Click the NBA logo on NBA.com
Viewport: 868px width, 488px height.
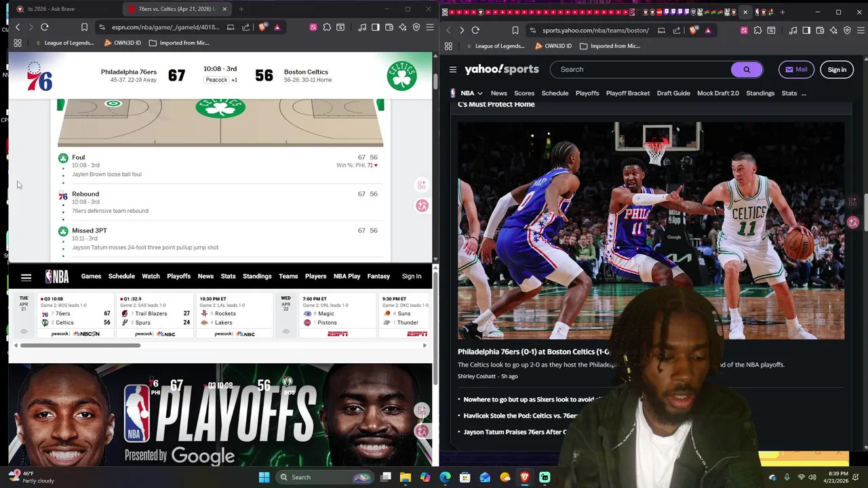tap(57, 277)
